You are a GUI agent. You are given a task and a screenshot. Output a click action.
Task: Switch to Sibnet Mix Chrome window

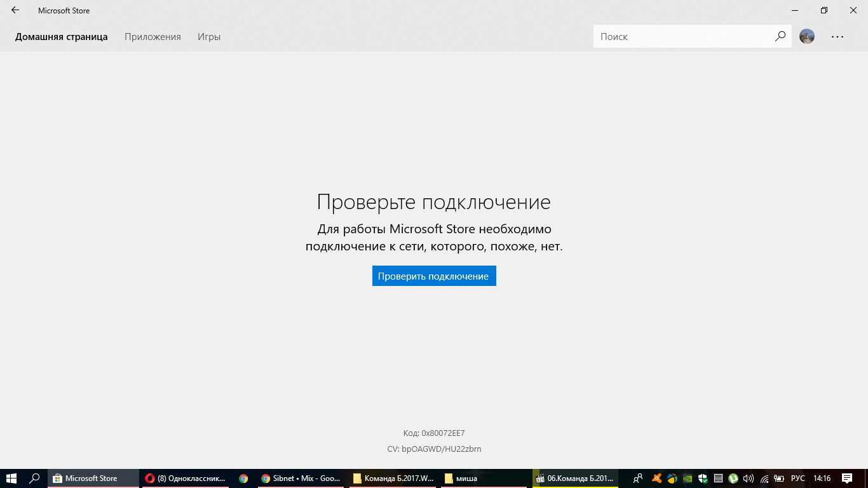301,478
